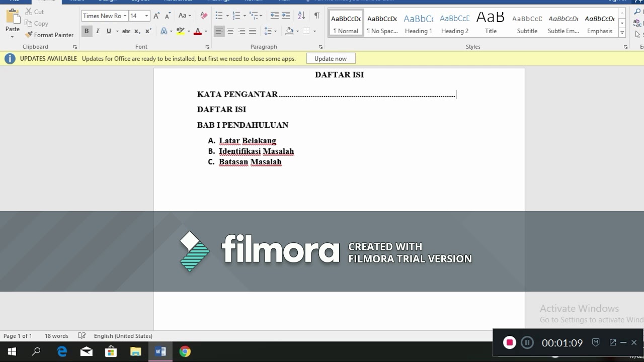Click the English (United States) language indicator
This screenshot has width=644, height=362.
click(123, 336)
